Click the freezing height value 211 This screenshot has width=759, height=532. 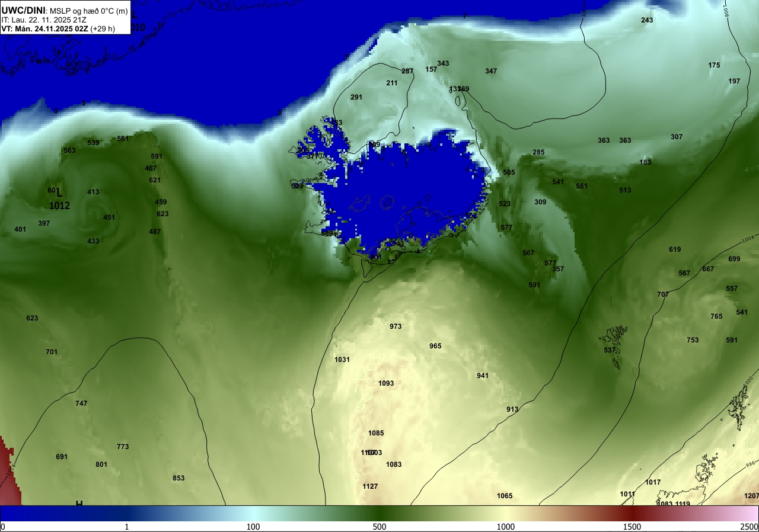[392, 83]
